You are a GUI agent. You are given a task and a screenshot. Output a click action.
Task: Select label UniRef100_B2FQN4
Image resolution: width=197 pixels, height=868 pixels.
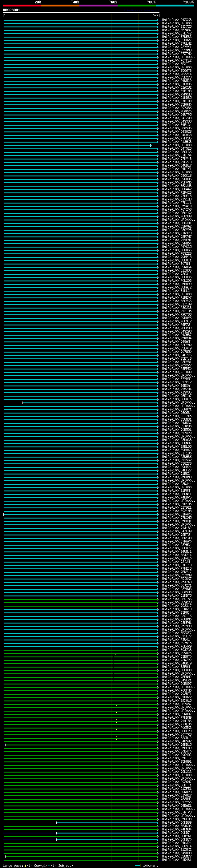tap(176, 667)
